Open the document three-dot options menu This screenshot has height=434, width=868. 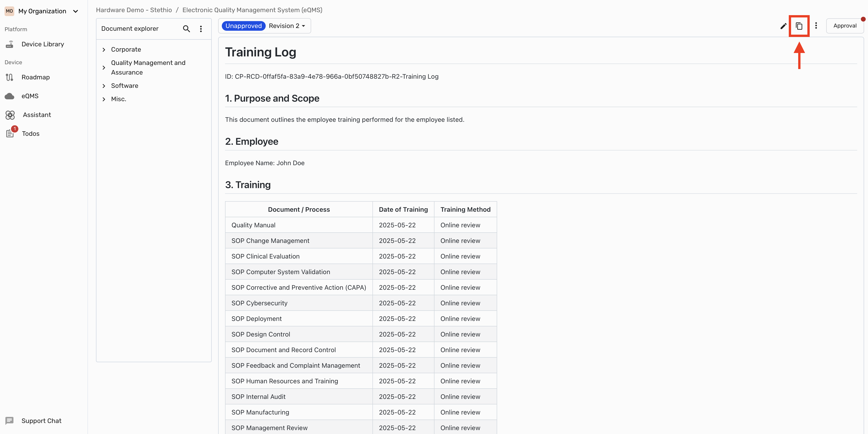(x=816, y=26)
